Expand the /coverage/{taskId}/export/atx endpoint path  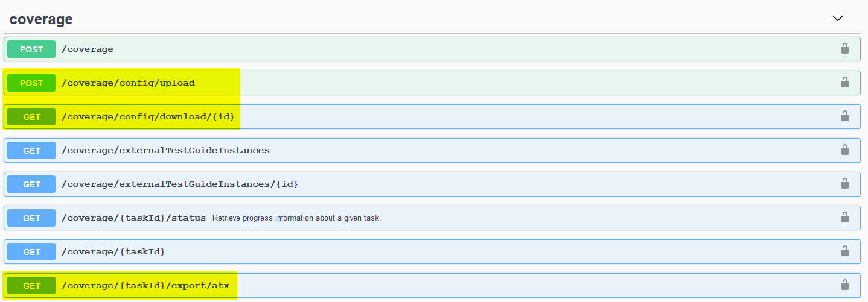pyautogui.click(x=145, y=286)
